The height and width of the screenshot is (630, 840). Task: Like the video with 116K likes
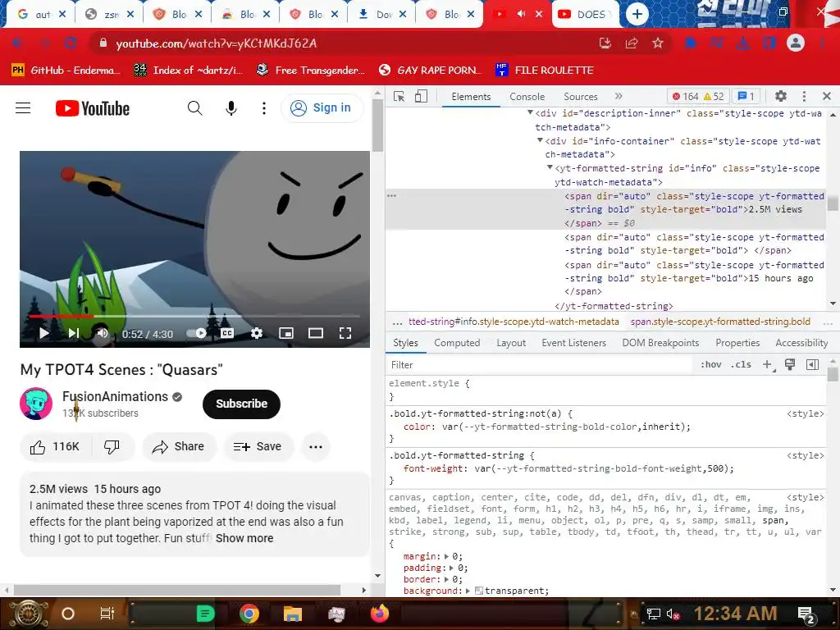[55, 447]
